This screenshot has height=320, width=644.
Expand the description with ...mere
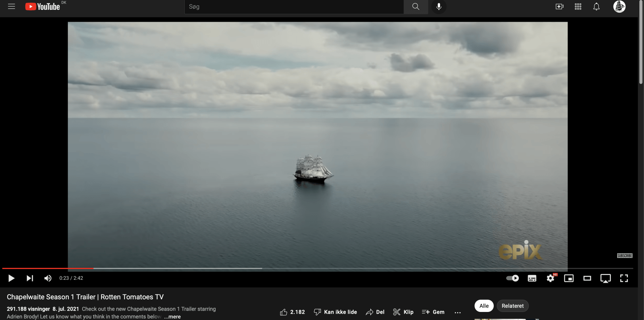click(172, 317)
